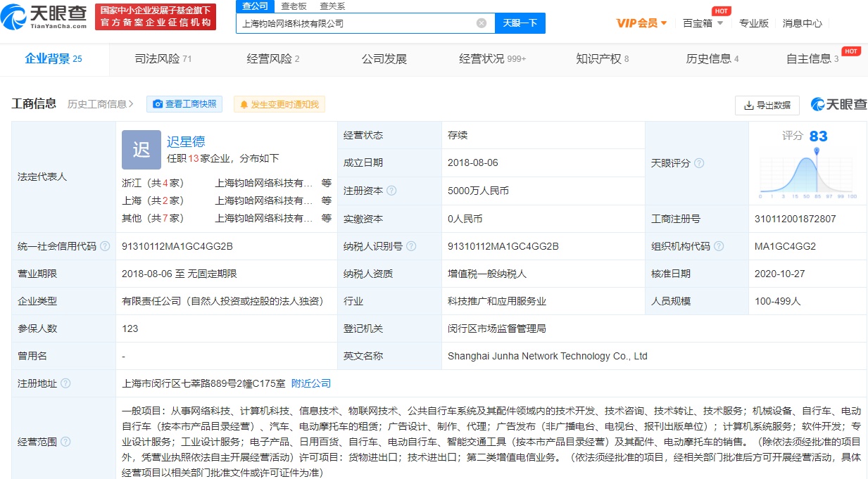Click help icon next to 注册资本

point(391,191)
